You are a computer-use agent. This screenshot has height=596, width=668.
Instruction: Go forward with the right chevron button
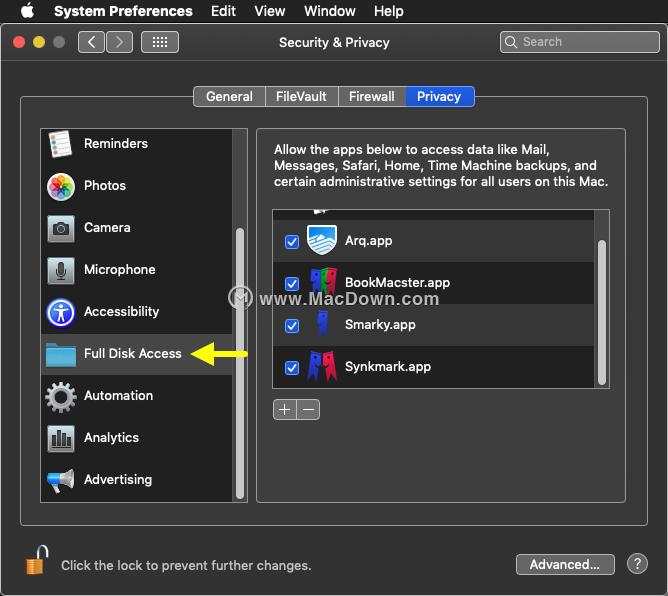click(x=119, y=42)
